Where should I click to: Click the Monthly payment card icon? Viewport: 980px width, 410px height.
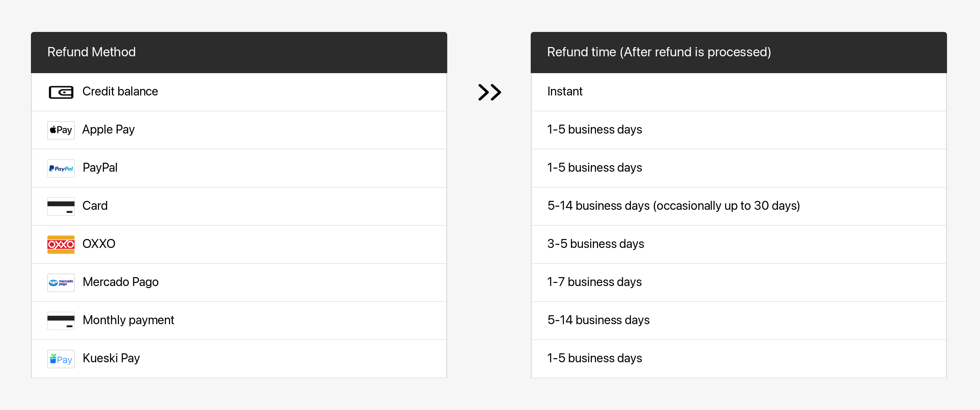click(61, 321)
